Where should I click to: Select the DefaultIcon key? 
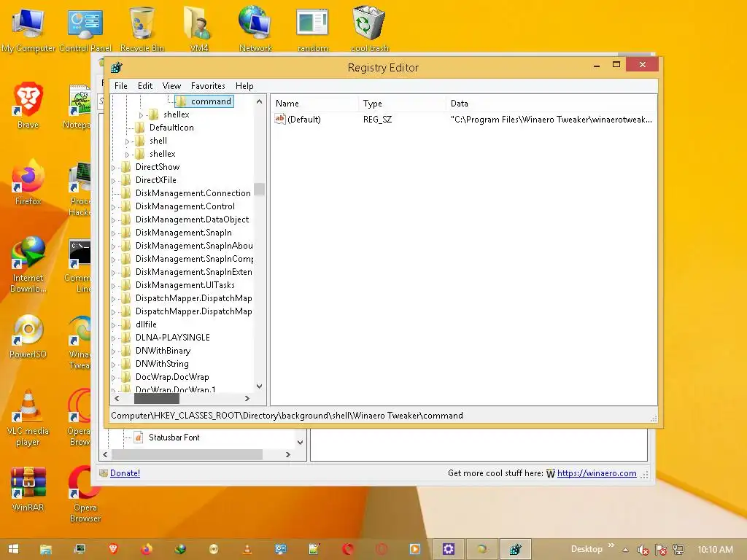(x=171, y=127)
